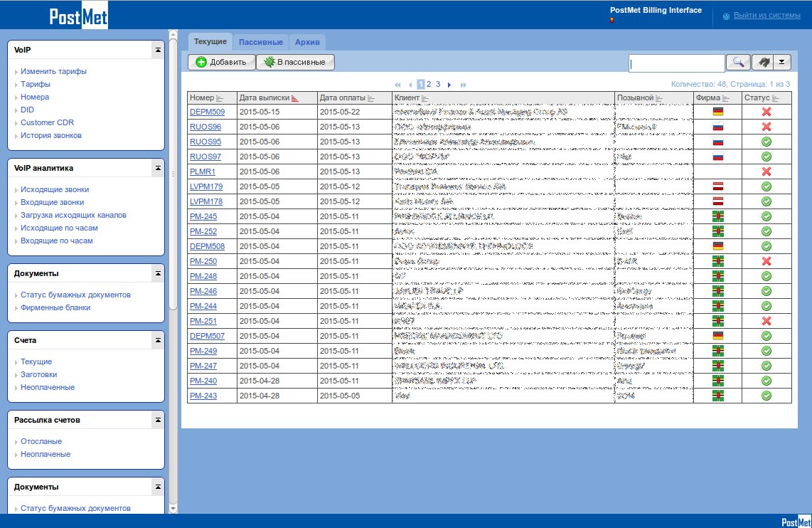Open Изменить тарифы in VoIP menu
The height and width of the screenshot is (528, 812).
[53, 71]
